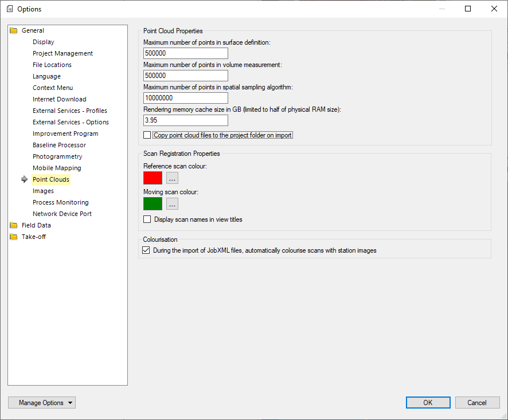Open the moving scan colour picker button
508x420 pixels.
click(172, 204)
